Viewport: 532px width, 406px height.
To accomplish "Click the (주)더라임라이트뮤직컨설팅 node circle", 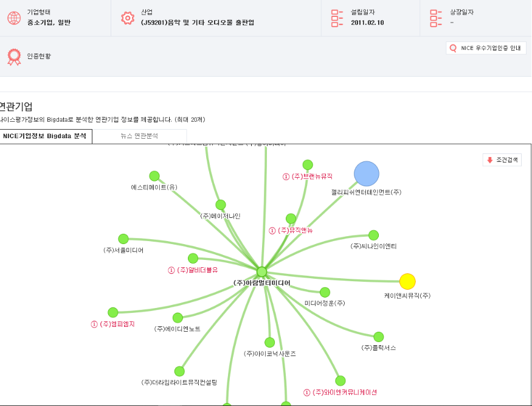I will 179,371.
